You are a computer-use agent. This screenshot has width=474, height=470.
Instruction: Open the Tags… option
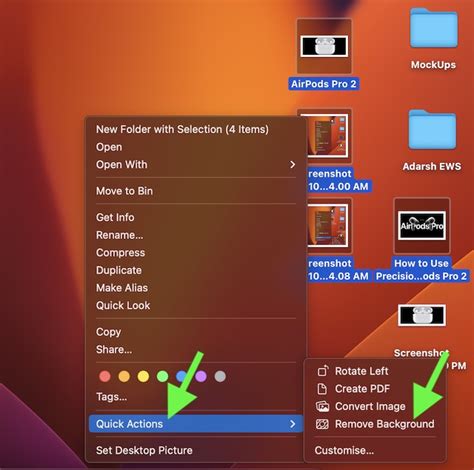[x=111, y=397]
